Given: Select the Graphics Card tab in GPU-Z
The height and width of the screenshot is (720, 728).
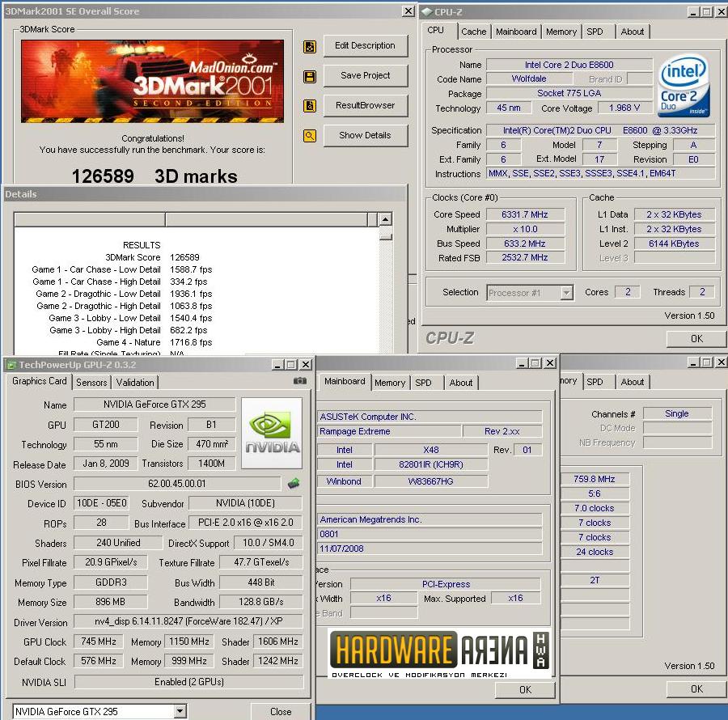Looking at the screenshot, I should [x=40, y=381].
